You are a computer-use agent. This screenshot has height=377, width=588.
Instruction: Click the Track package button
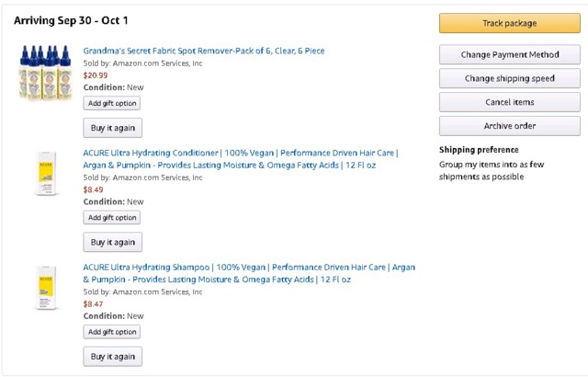tap(510, 23)
